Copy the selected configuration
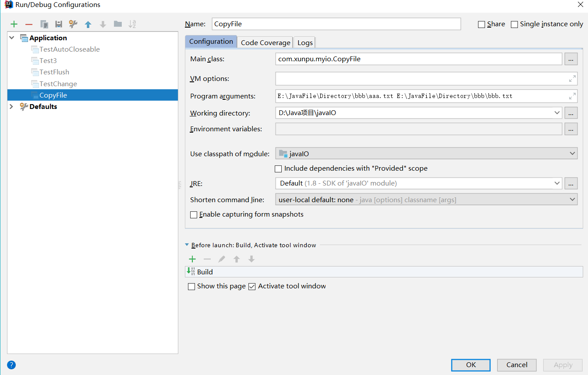This screenshot has height=375, width=588. (44, 24)
